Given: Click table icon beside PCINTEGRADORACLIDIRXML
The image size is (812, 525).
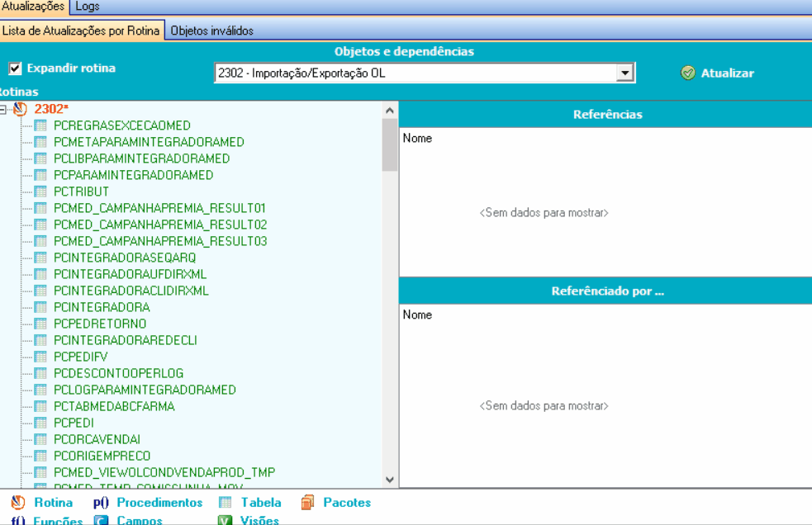Looking at the screenshot, I should tap(40, 291).
